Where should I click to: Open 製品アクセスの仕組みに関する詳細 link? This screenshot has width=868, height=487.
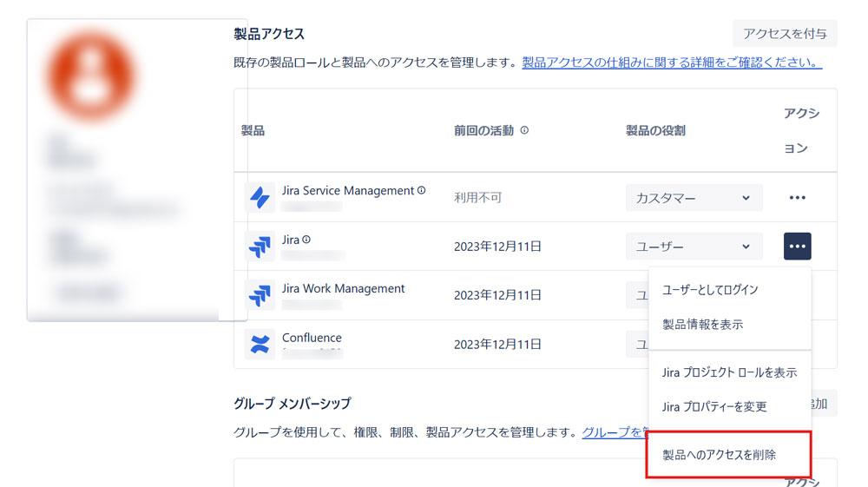[x=672, y=63]
